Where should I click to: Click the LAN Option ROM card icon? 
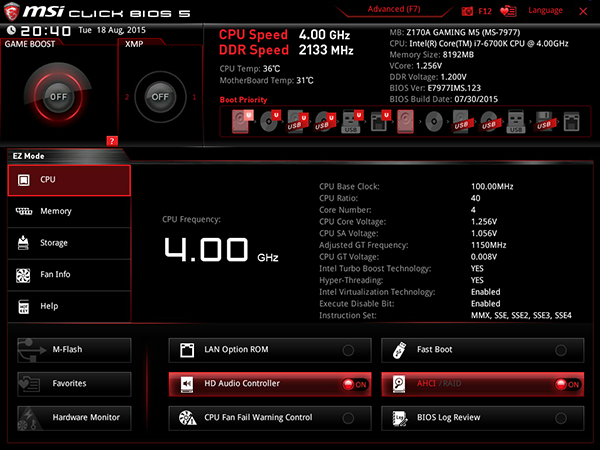pyautogui.click(x=187, y=350)
